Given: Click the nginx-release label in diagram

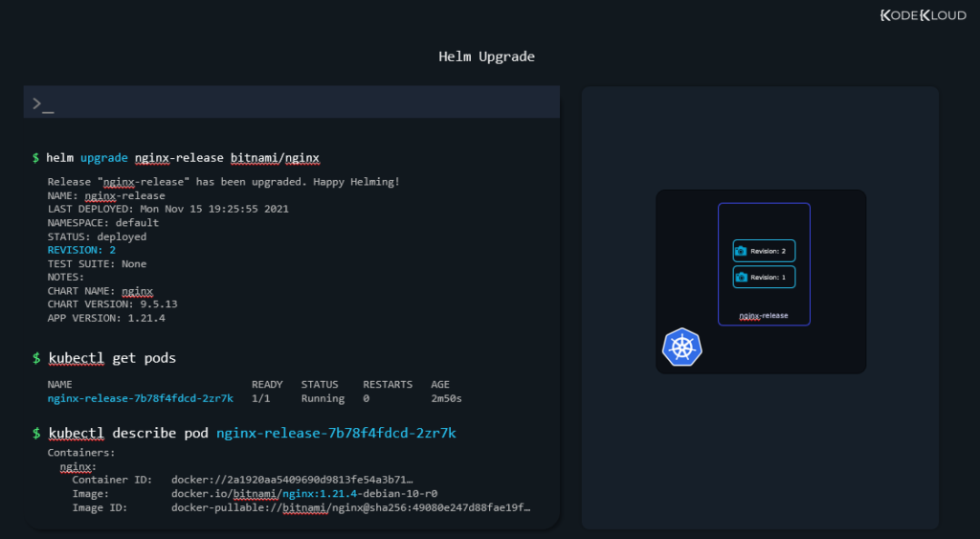Looking at the screenshot, I should (x=764, y=316).
